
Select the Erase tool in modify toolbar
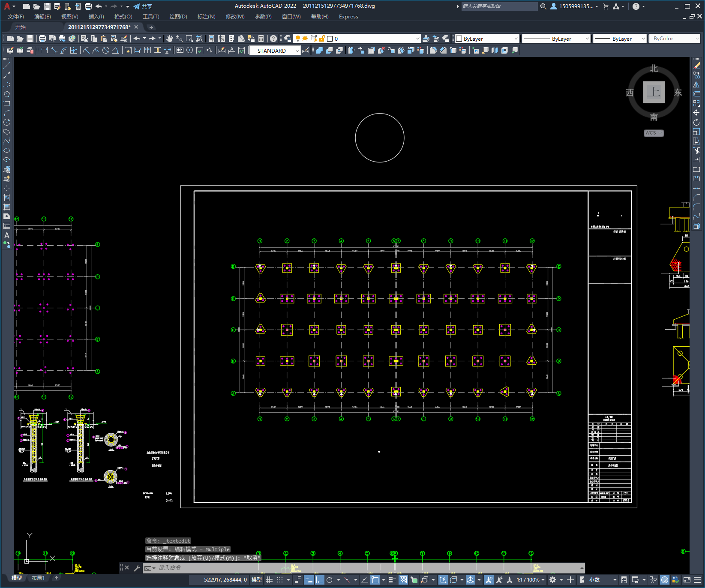point(696,66)
